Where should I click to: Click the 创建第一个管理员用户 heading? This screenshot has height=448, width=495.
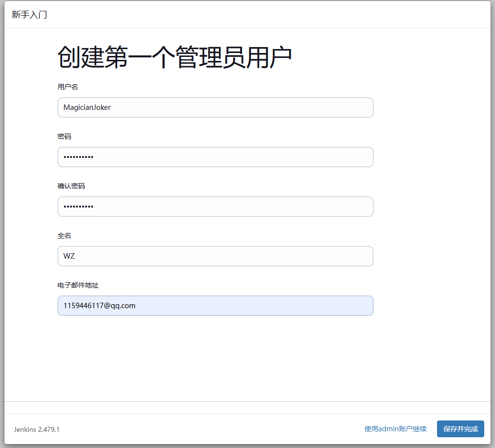[x=174, y=58]
